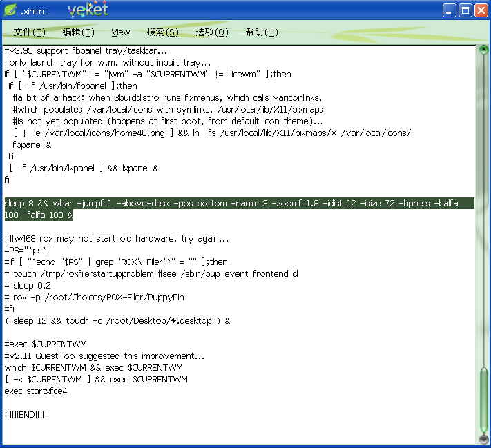The image size is (491, 448).
Task: Click the '#is not yet populated' comment line
Action: click(168, 121)
